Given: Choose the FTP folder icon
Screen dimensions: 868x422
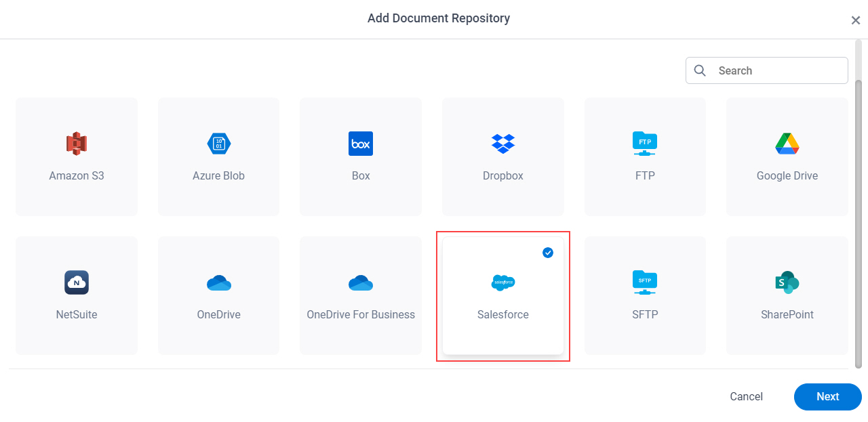Looking at the screenshot, I should point(645,144).
